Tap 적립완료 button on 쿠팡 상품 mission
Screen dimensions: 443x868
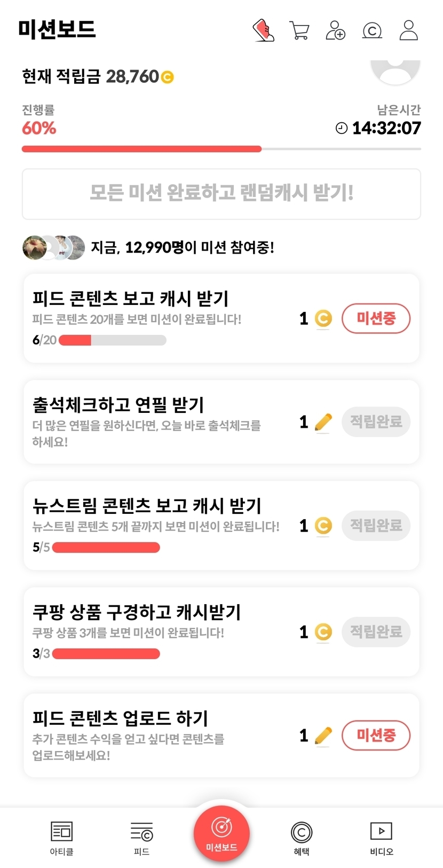(376, 632)
